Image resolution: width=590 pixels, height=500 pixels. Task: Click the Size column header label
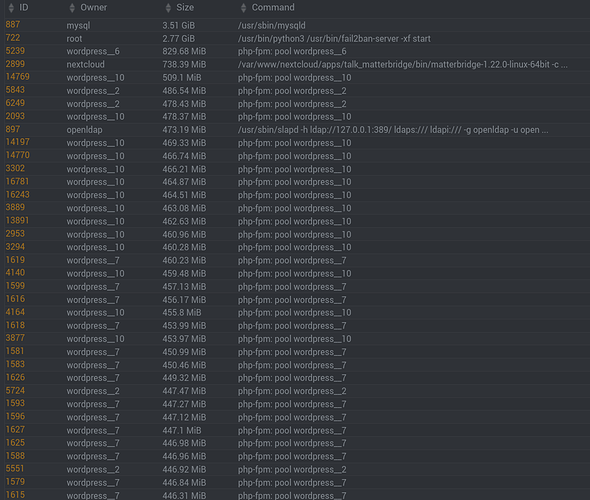click(185, 8)
